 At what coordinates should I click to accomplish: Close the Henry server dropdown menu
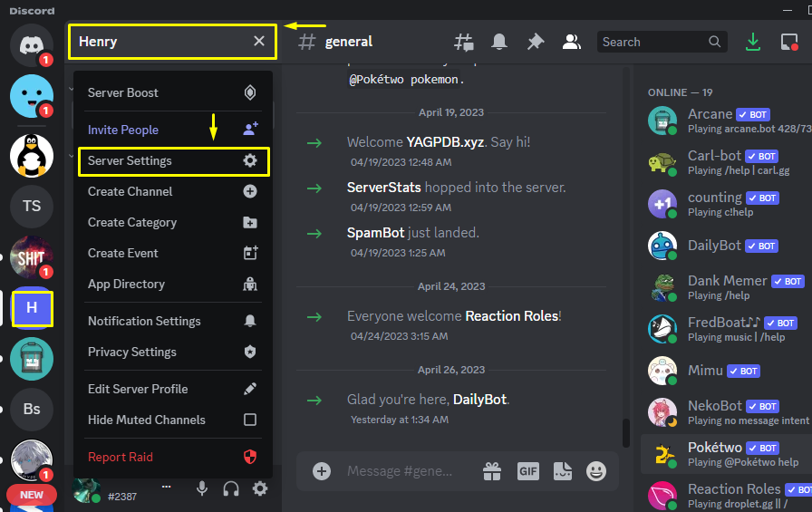[x=259, y=42]
